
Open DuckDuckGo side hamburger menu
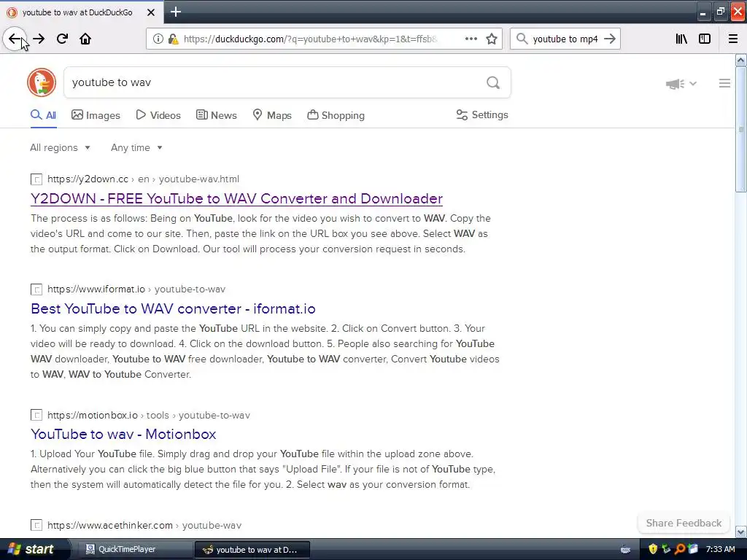(x=724, y=83)
